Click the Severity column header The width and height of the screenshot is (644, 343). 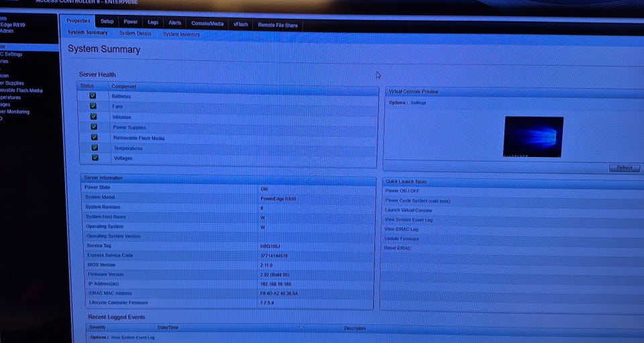[x=97, y=328]
